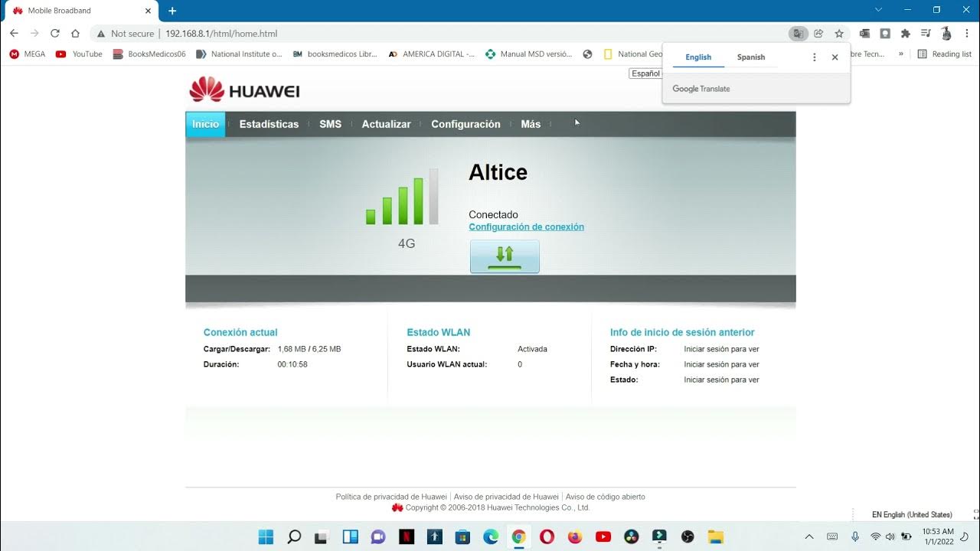This screenshot has width=980, height=551.
Task: Open Opera browser from the taskbar
Action: click(x=547, y=536)
